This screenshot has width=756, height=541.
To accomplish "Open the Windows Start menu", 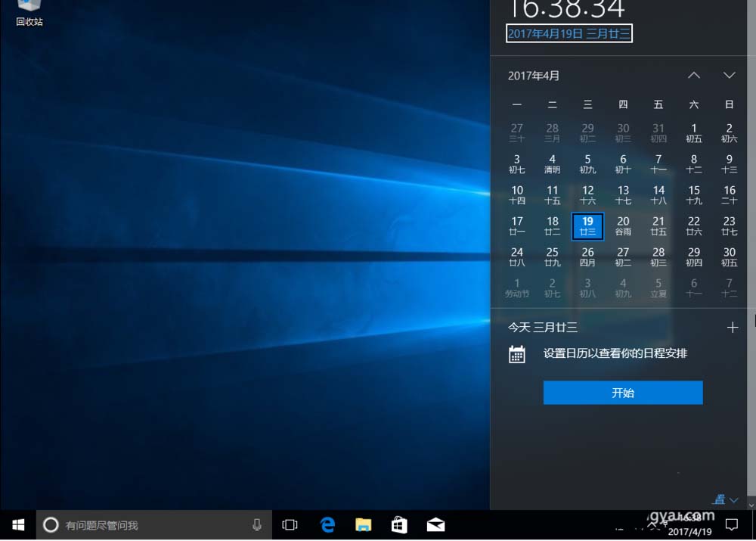I will click(x=18, y=524).
